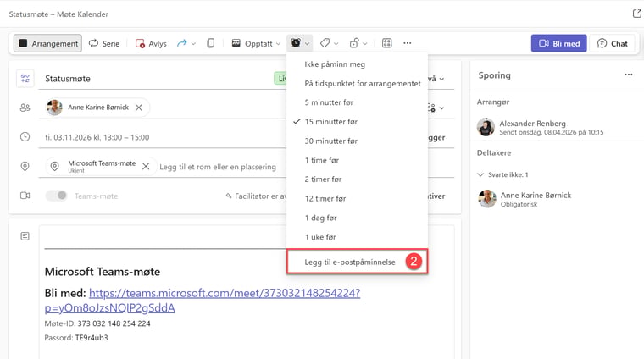This screenshot has width=644, height=359.
Task: Select Legg til e-postpåminnelse
Action: 357,262
